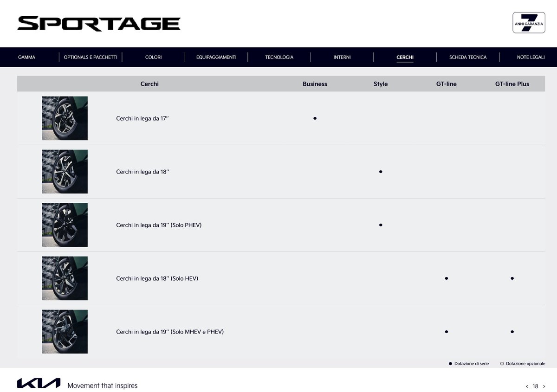Open the 17'' alloy wheel thumbnail
Viewport: 557px width, 392px height.
[65, 118]
